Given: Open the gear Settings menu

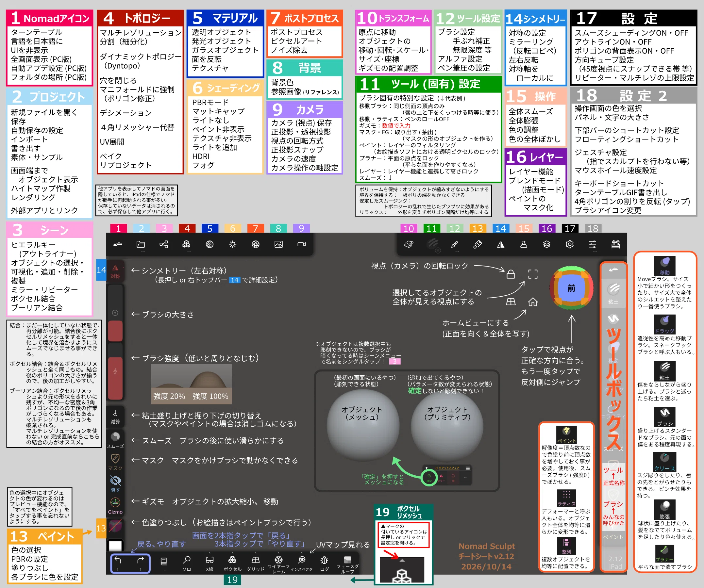Looking at the screenshot, I should (570, 244).
